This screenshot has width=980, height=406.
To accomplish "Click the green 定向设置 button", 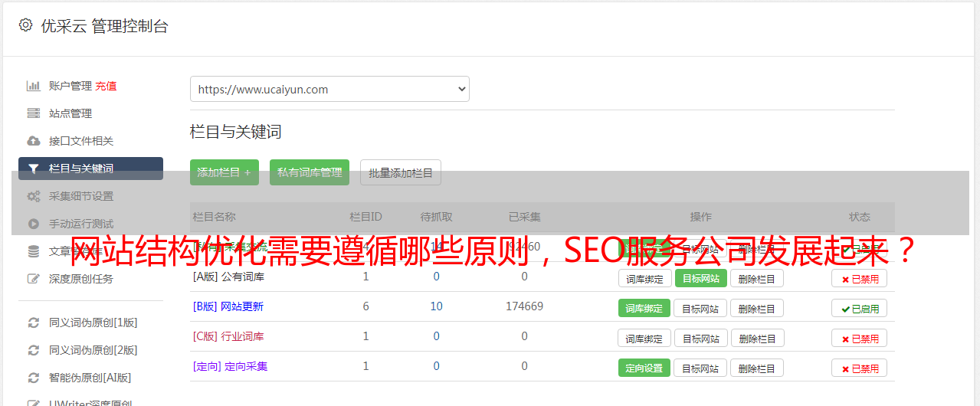I will [x=644, y=368].
